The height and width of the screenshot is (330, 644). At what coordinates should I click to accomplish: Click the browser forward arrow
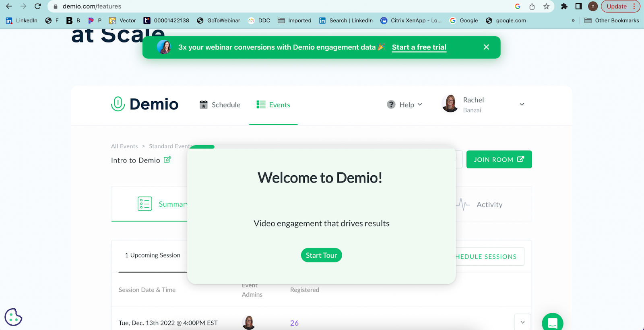click(23, 6)
